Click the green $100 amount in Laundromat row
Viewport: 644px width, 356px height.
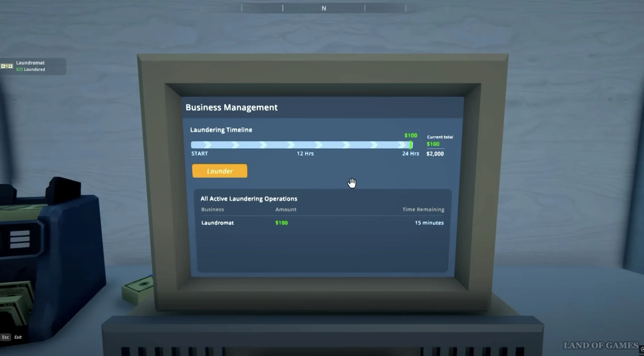281,223
